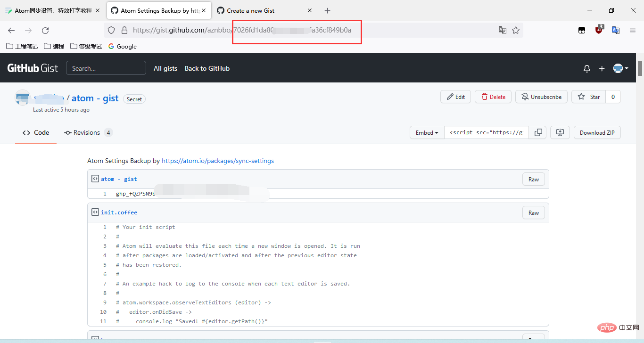Viewport: 644px width, 343px height.
Task: Select the Atom Settings Backup browser tab
Action: coord(159,10)
